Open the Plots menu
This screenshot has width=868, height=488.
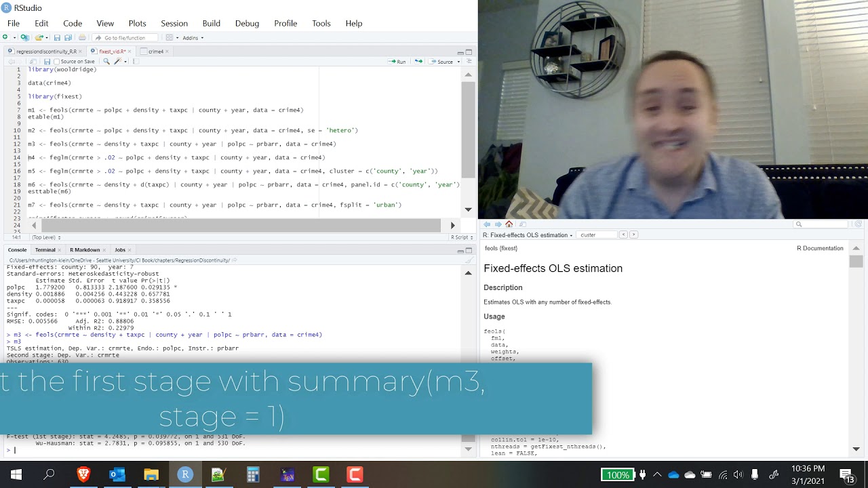click(137, 23)
